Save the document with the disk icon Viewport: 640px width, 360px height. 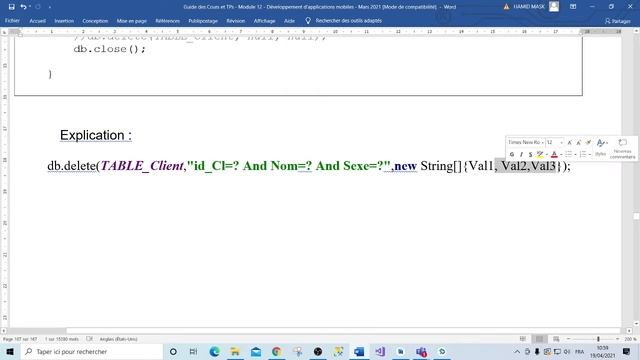pyautogui.click(x=11, y=7)
